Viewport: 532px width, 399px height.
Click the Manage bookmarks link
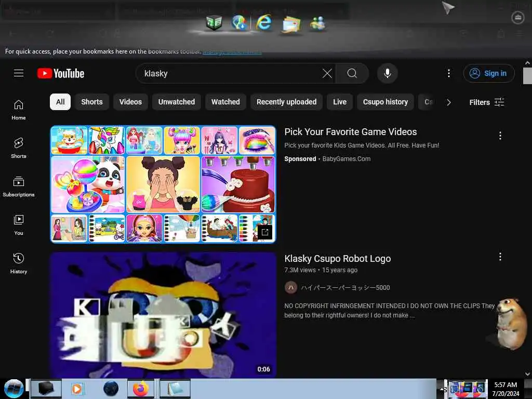click(232, 51)
